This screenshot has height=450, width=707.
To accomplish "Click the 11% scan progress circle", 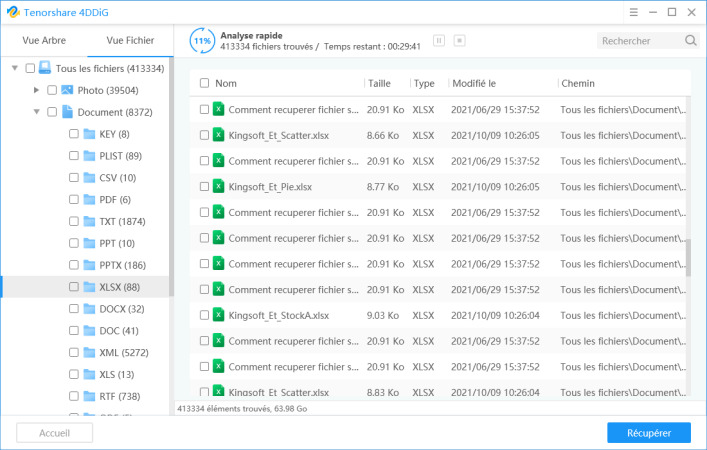I will [x=202, y=41].
